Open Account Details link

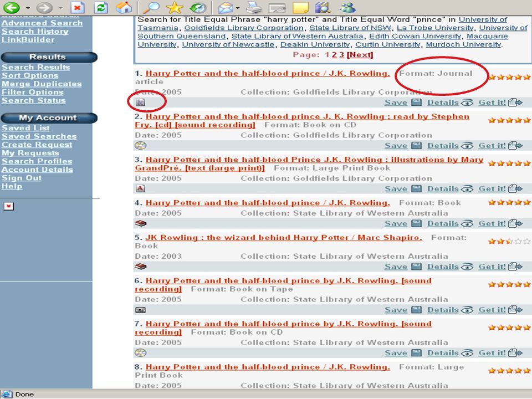point(37,170)
